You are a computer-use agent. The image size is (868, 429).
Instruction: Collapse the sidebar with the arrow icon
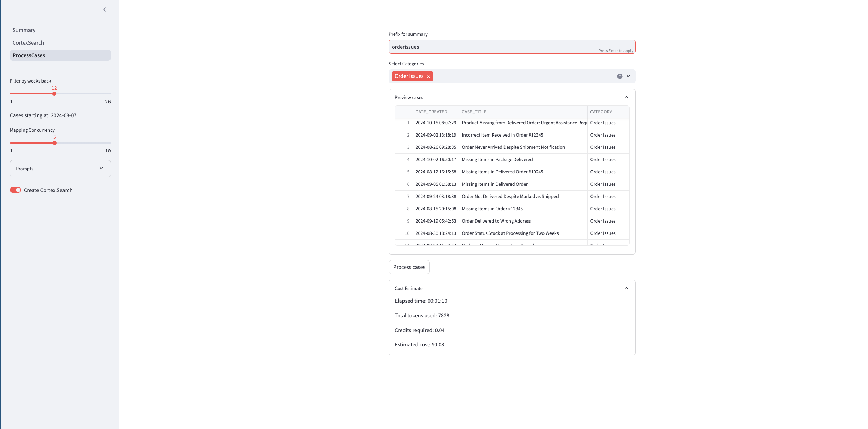coord(105,9)
